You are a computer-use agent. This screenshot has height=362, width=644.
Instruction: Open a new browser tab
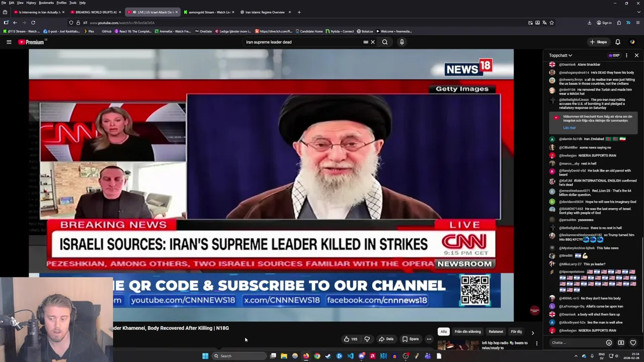[299, 12]
